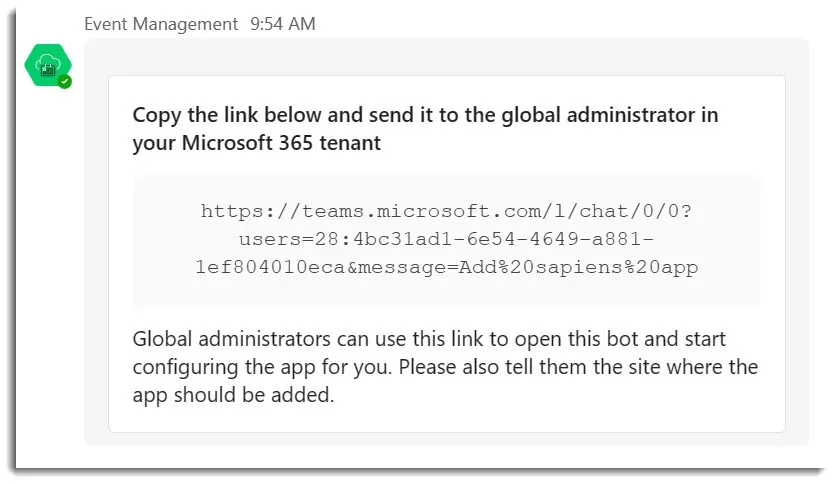Click the heading line starting "Copy the link below"
The width and height of the screenshot is (834, 484).
coord(426,115)
